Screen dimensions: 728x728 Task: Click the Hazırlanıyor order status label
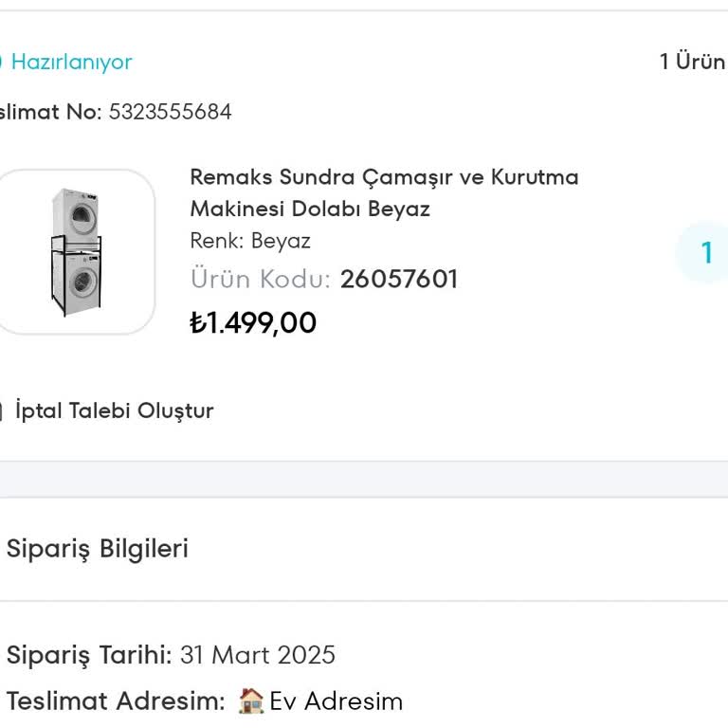72,63
